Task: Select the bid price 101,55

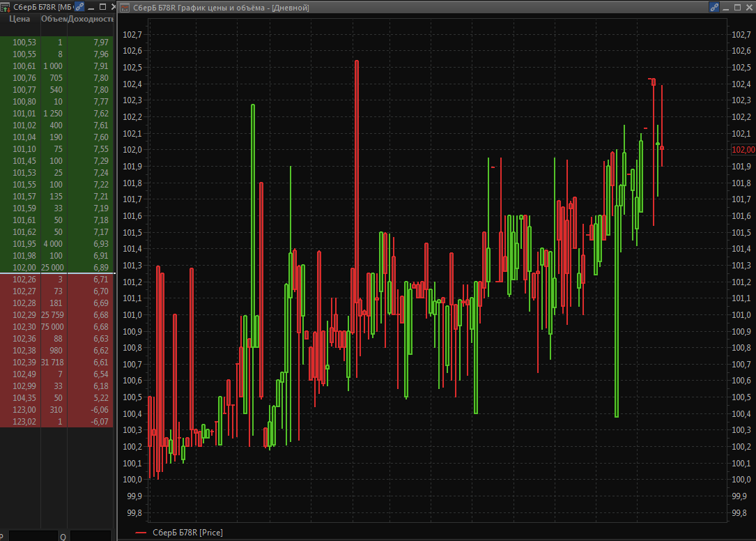Action: (24, 184)
